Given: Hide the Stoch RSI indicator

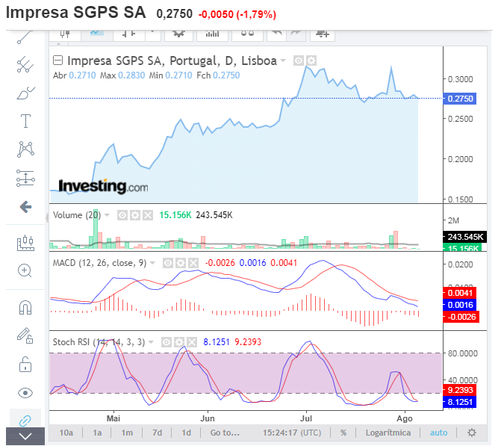Looking at the screenshot, I should coord(167,342).
